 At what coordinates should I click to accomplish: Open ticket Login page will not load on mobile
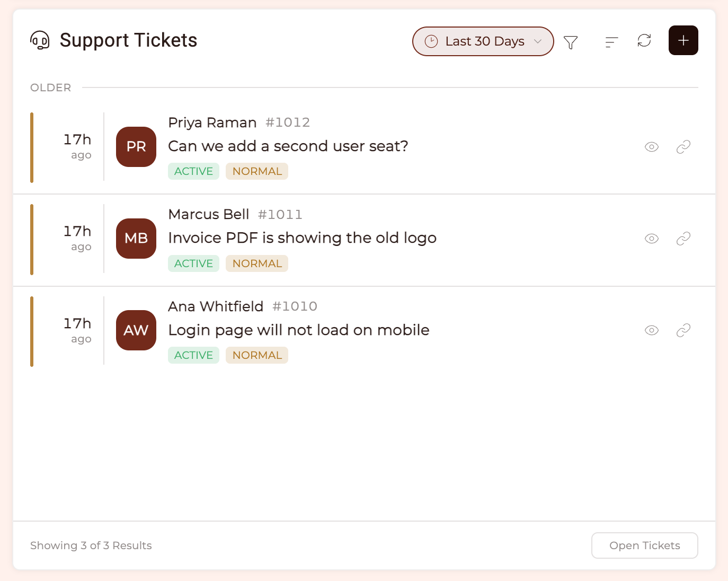(299, 330)
